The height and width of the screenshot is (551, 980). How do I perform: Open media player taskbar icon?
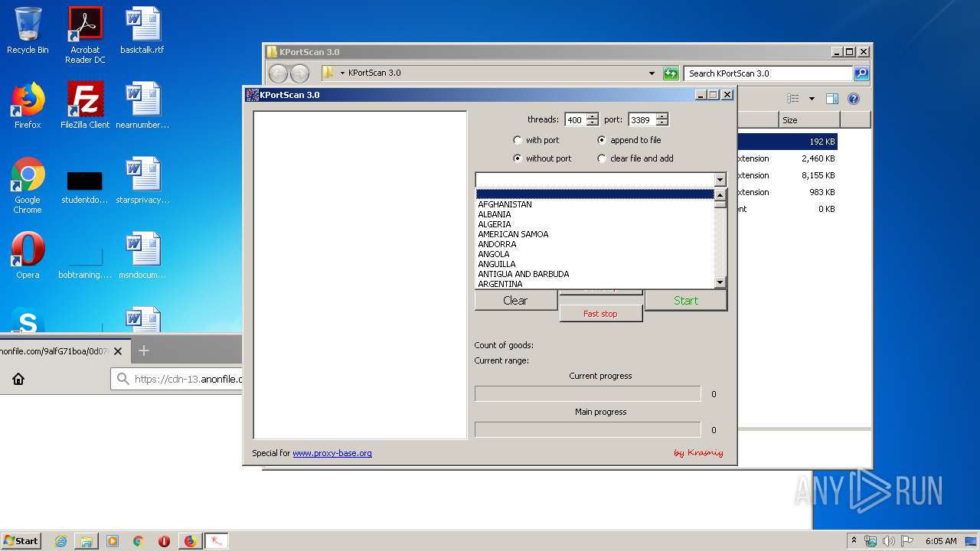pos(113,541)
